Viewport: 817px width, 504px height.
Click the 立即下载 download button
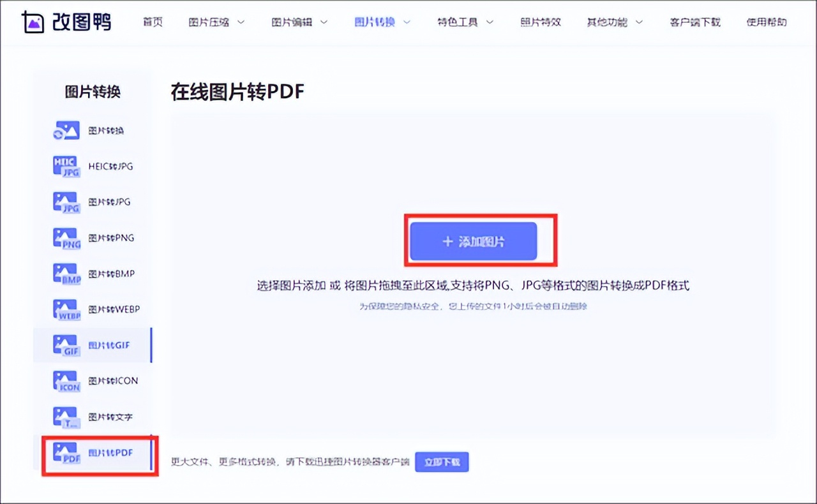click(x=442, y=461)
